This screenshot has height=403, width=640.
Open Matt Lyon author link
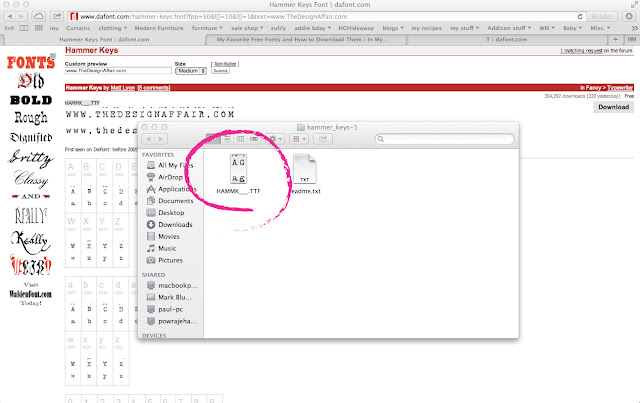coord(123,88)
